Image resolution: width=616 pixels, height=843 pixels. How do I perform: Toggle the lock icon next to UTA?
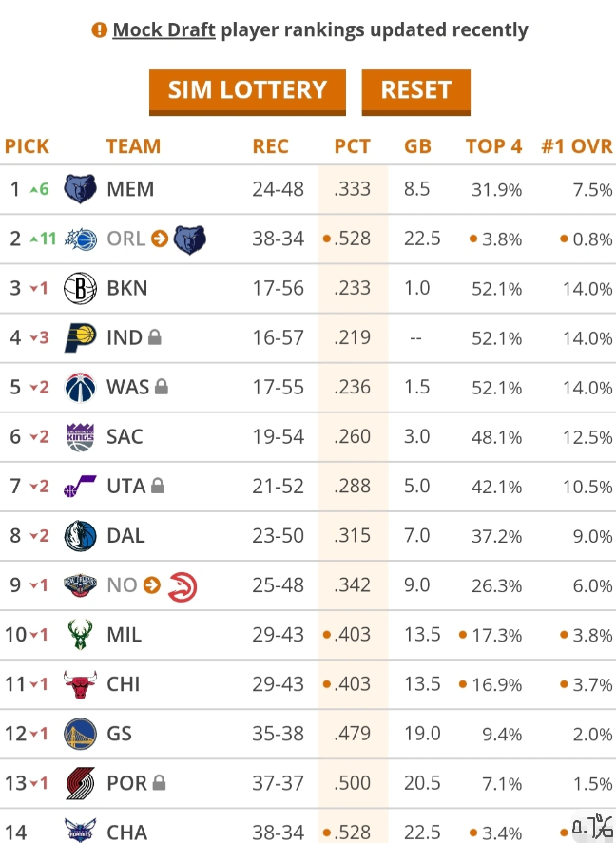[x=158, y=486]
